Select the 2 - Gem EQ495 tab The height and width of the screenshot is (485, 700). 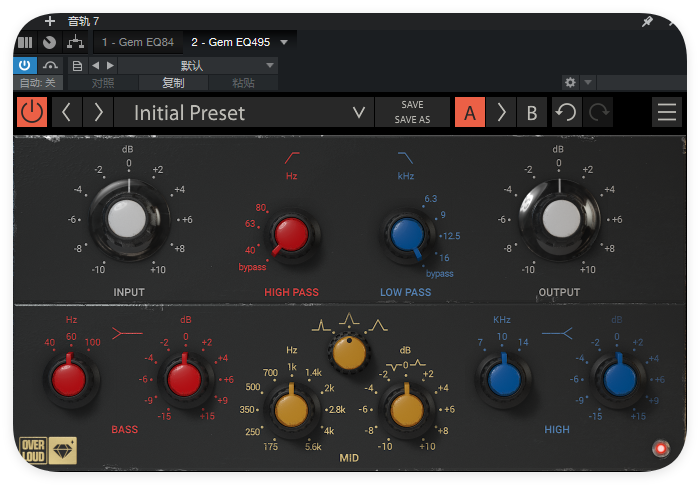230,42
